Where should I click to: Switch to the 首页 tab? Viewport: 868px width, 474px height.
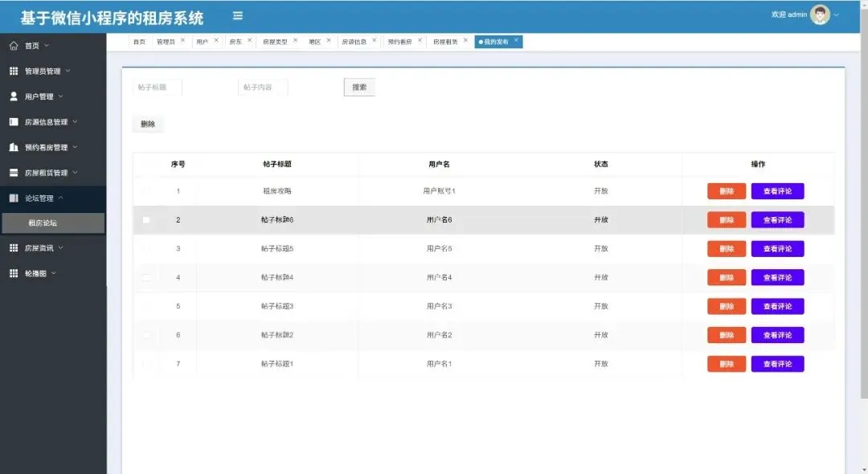pos(139,42)
